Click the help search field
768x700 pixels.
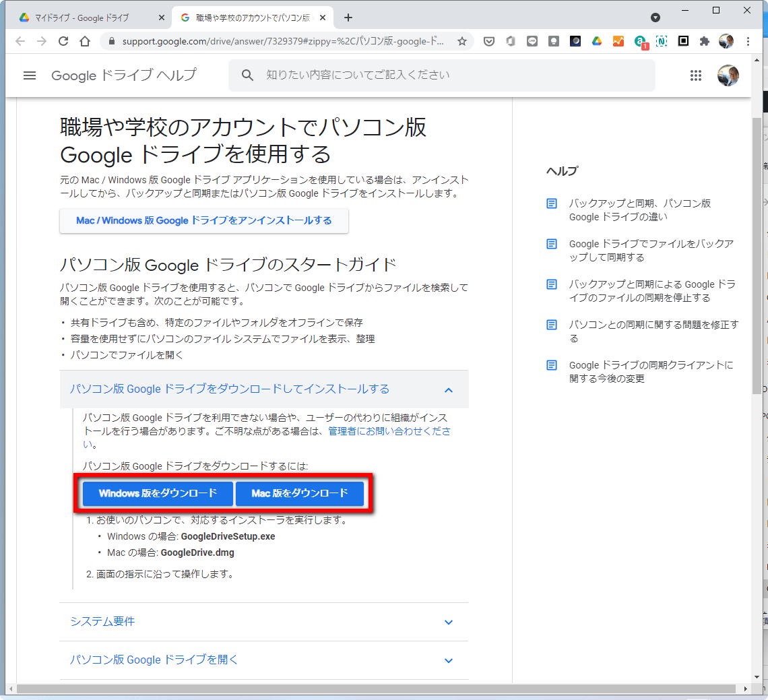441,75
